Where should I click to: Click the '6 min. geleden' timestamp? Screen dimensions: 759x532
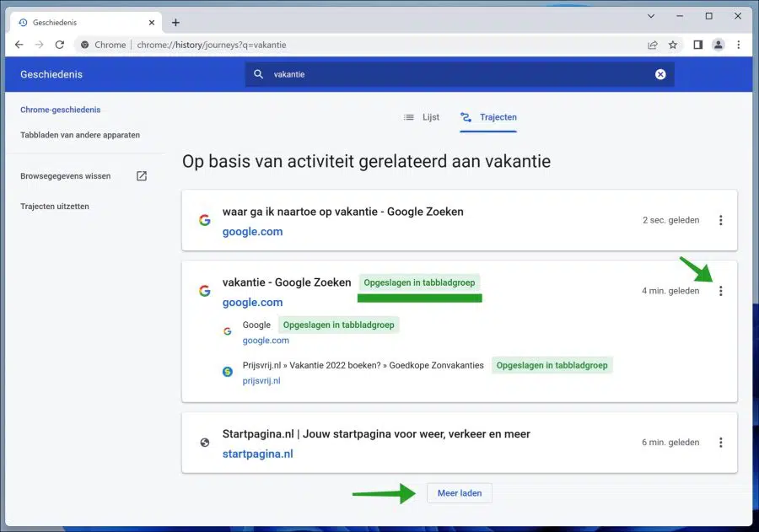click(670, 443)
